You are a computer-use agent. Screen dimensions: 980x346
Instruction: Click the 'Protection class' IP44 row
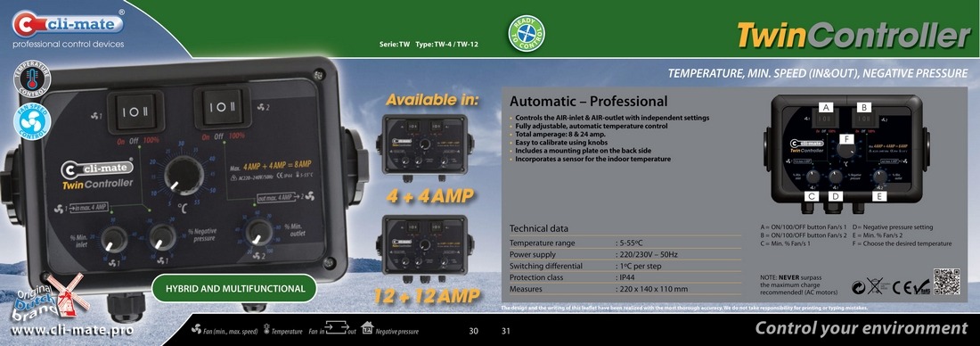click(625, 277)
